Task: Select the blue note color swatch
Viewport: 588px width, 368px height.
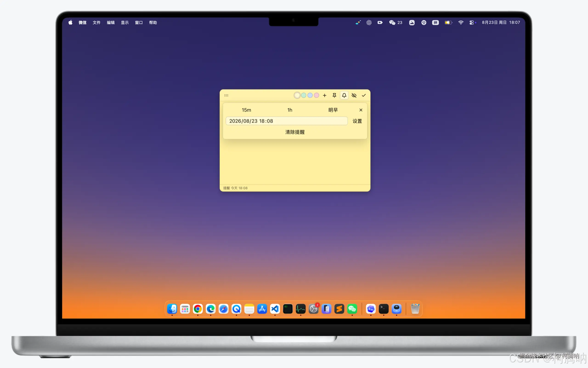Action: tap(310, 95)
